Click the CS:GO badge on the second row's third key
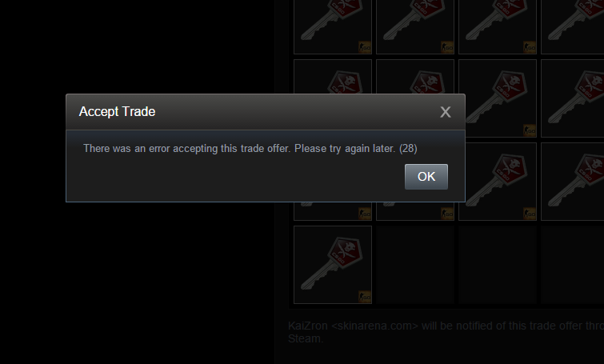The height and width of the screenshot is (364, 604). pyautogui.click(x=530, y=130)
